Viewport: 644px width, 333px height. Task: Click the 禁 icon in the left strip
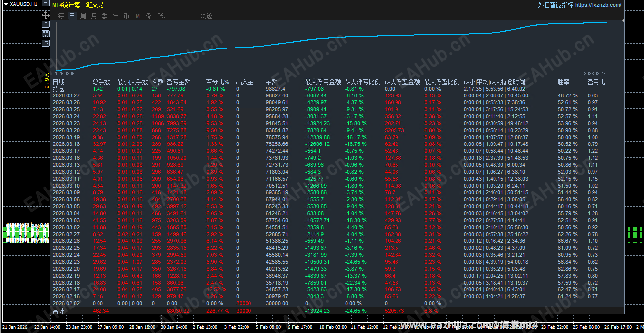point(45,34)
